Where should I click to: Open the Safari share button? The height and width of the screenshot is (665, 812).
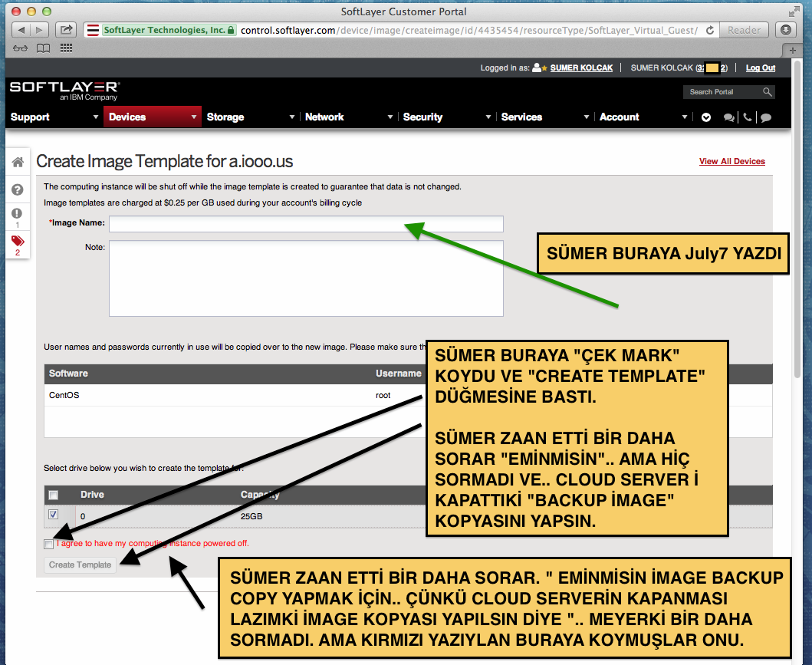pos(66,30)
